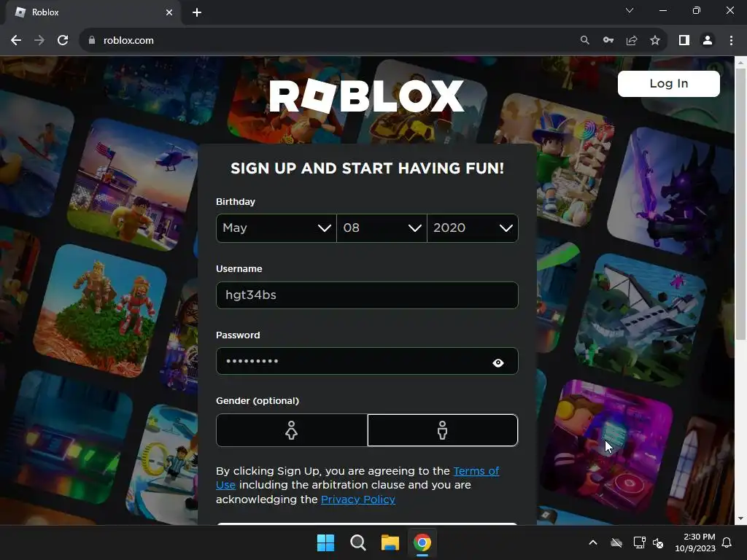Click the Chrome taskbar icon
The width and height of the screenshot is (747, 560).
[x=422, y=542]
